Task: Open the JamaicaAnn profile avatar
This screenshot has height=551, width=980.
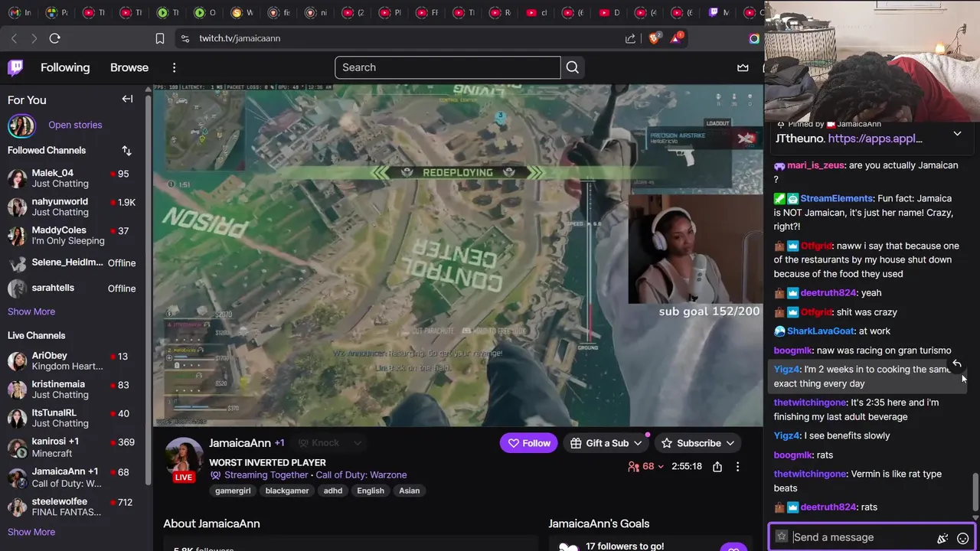Action: click(x=184, y=458)
